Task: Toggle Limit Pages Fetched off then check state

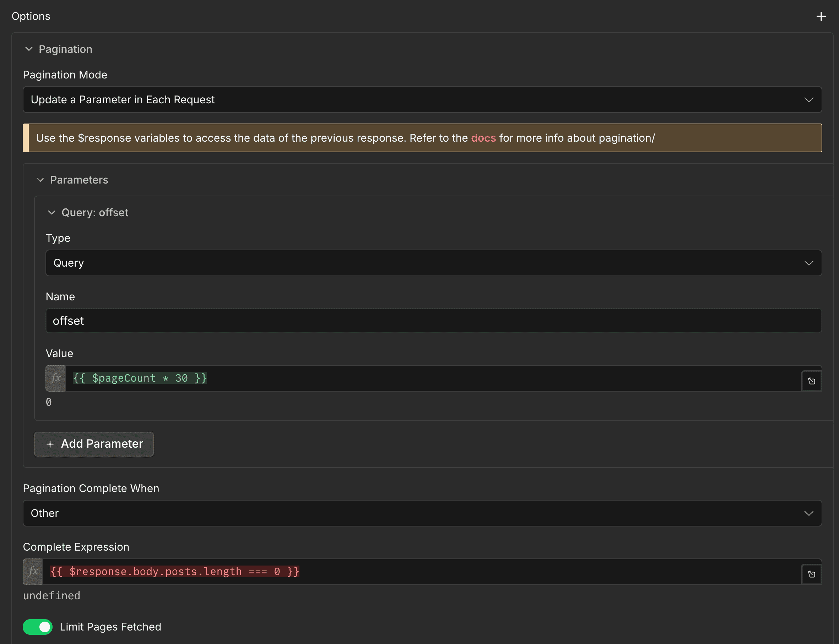Action: [38, 627]
